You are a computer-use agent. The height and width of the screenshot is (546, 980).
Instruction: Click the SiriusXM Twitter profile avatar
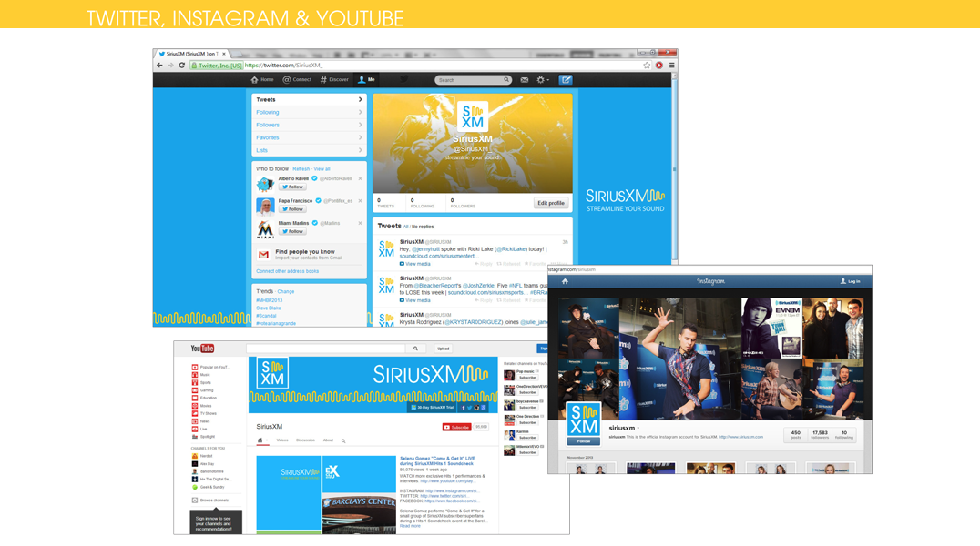point(473,116)
